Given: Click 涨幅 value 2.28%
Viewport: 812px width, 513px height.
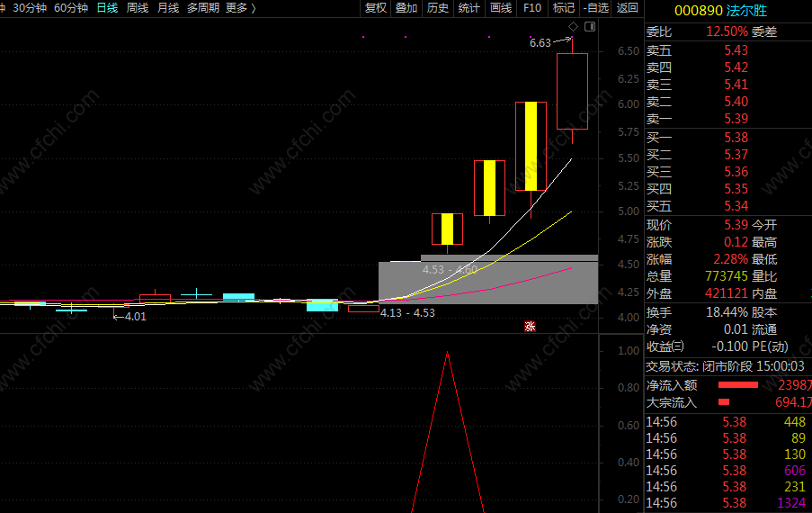Looking at the screenshot, I should [731, 259].
